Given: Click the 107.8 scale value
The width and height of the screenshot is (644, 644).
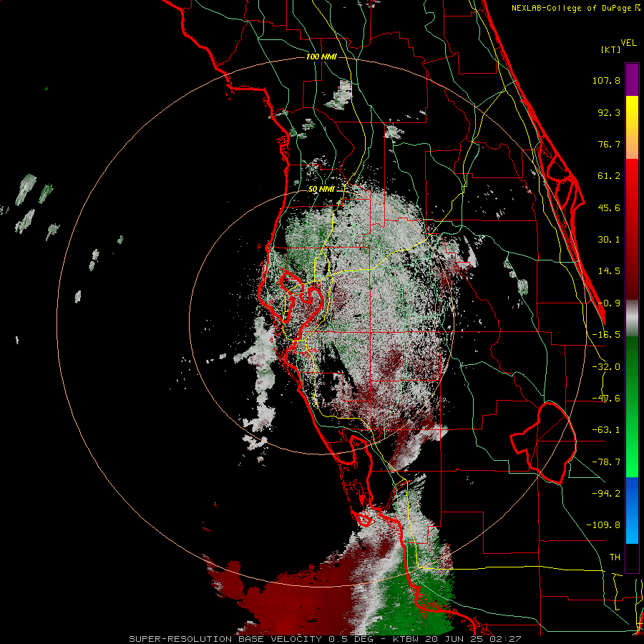Looking at the screenshot, I should 606,80.
